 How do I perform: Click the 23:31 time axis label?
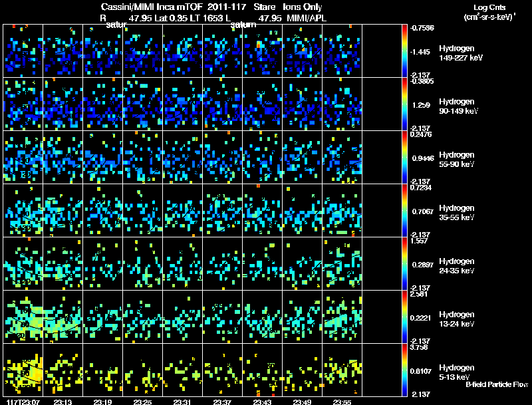[x=182, y=402]
